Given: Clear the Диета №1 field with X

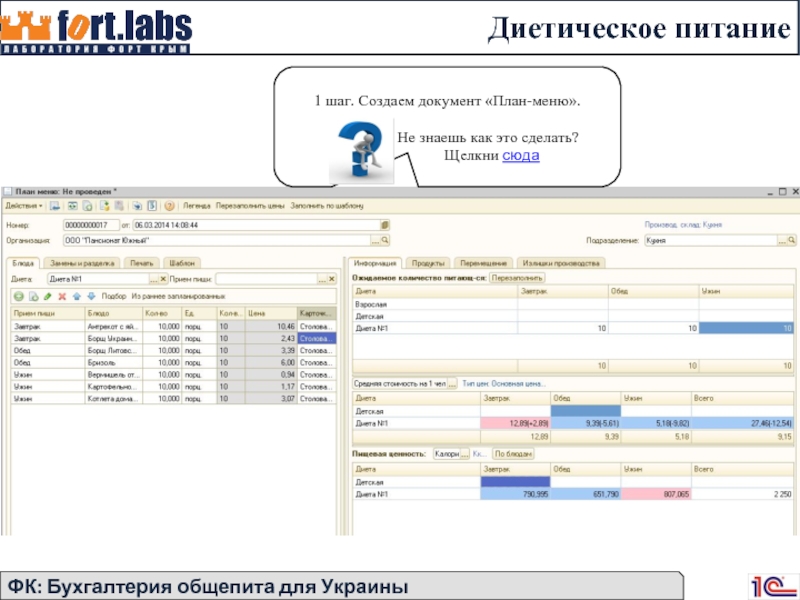Looking at the screenshot, I should (163, 279).
